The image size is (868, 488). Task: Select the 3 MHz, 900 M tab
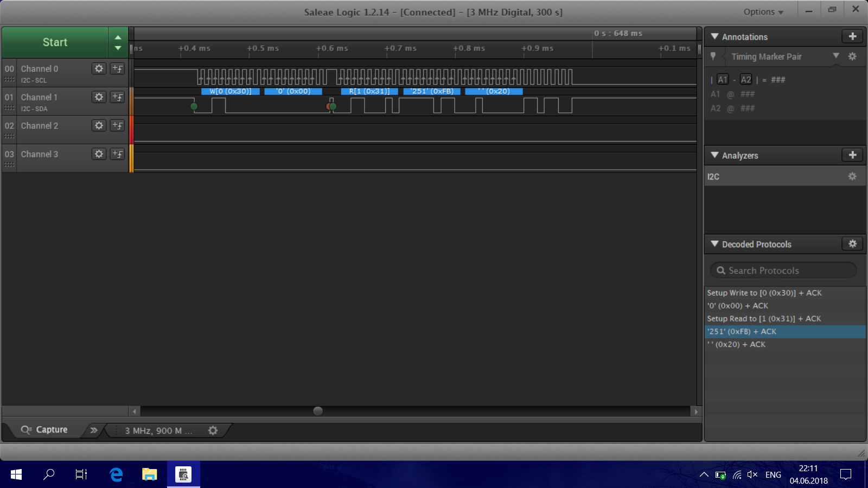point(158,431)
